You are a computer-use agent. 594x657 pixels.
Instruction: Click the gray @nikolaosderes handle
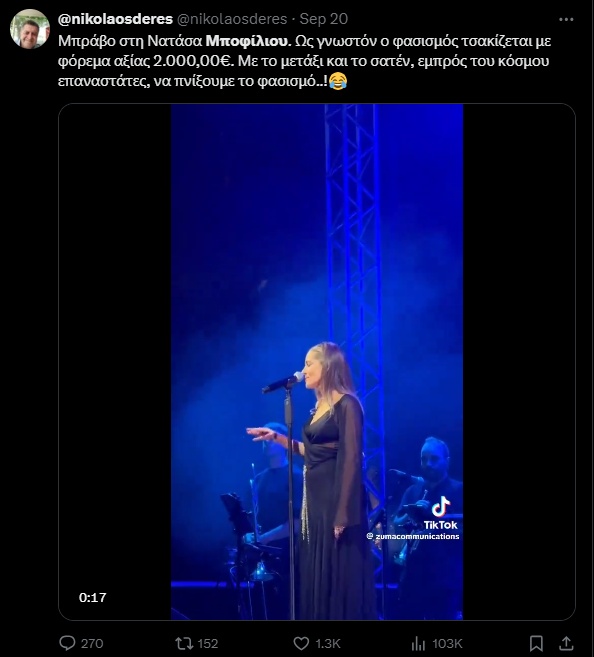(x=232, y=19)
